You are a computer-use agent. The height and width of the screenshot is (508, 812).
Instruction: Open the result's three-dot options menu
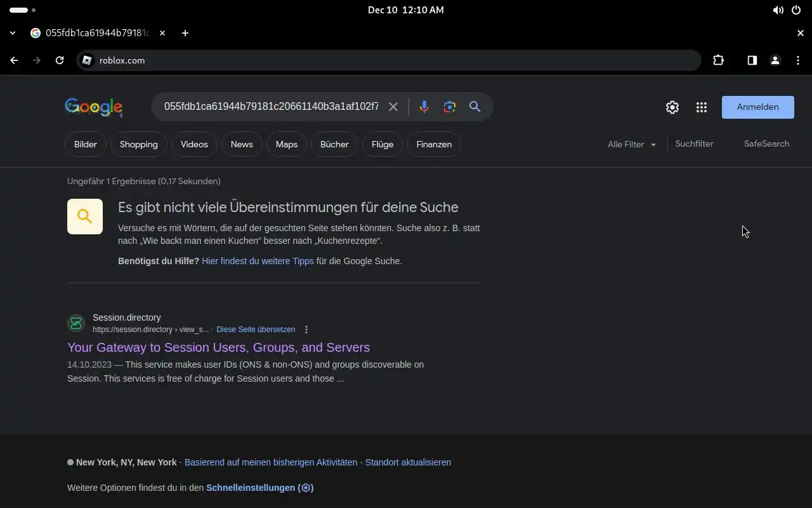pos(306,330)
